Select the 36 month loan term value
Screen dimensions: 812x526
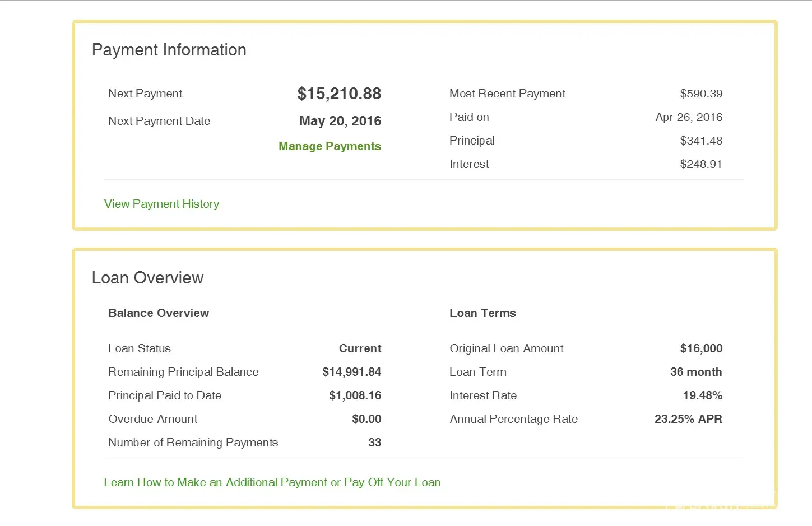point(695,372)
